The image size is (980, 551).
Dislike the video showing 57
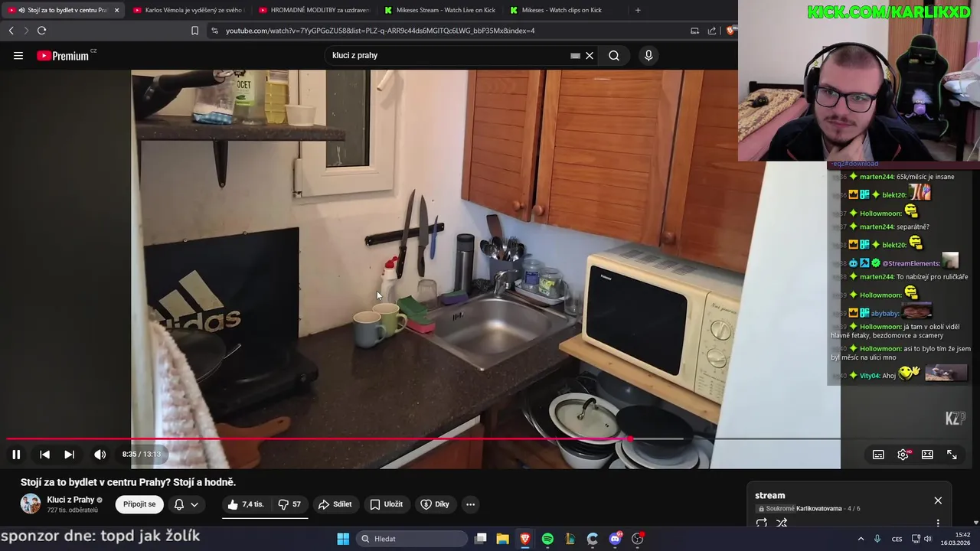click(289, 504)
